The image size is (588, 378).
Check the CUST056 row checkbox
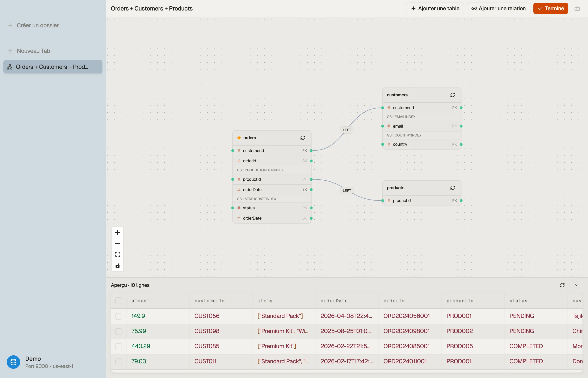pyautogui.click(x=118, y=316)
